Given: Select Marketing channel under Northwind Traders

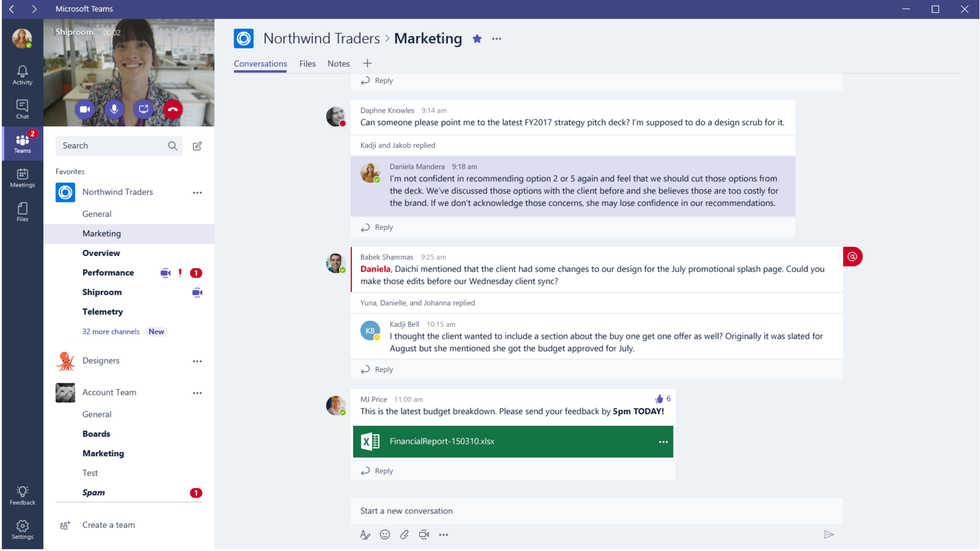Looking at the screenshot, I should (129, 233).
